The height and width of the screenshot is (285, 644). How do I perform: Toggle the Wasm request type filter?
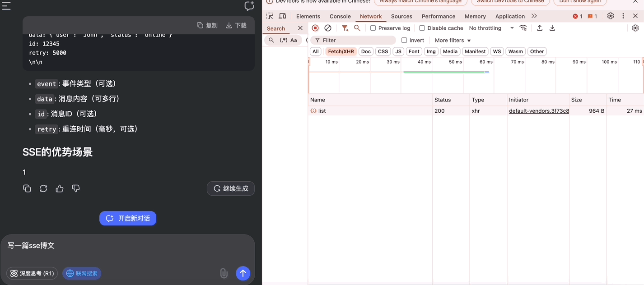click(516, 51)
